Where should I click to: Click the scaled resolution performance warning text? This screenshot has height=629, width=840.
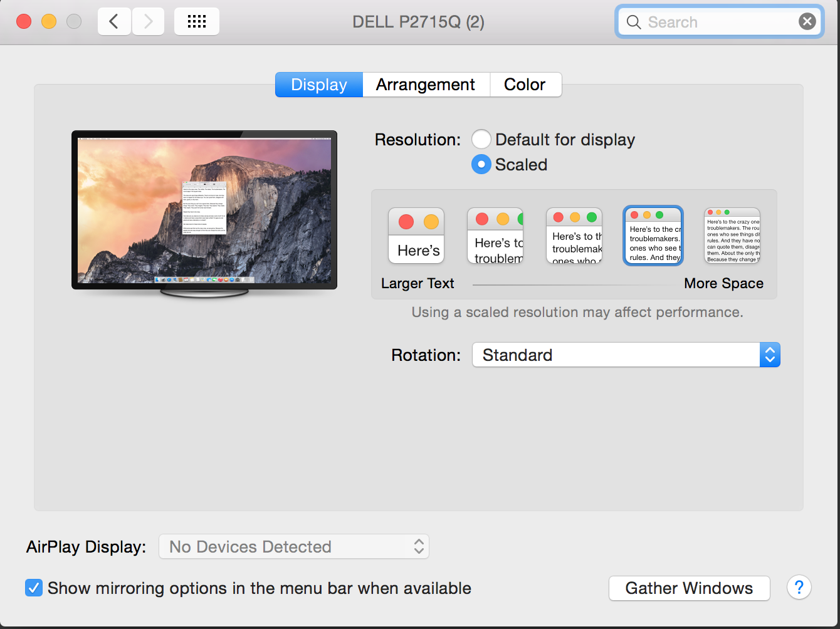577,312
